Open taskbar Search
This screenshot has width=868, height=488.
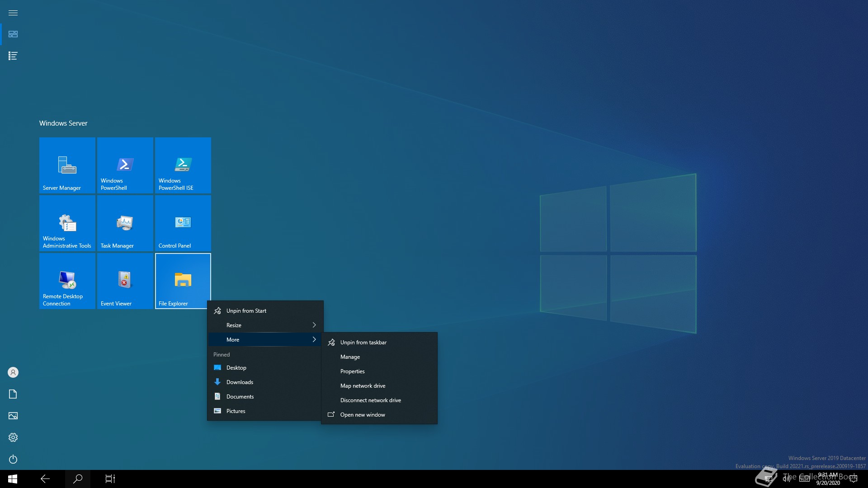point(78,479)
